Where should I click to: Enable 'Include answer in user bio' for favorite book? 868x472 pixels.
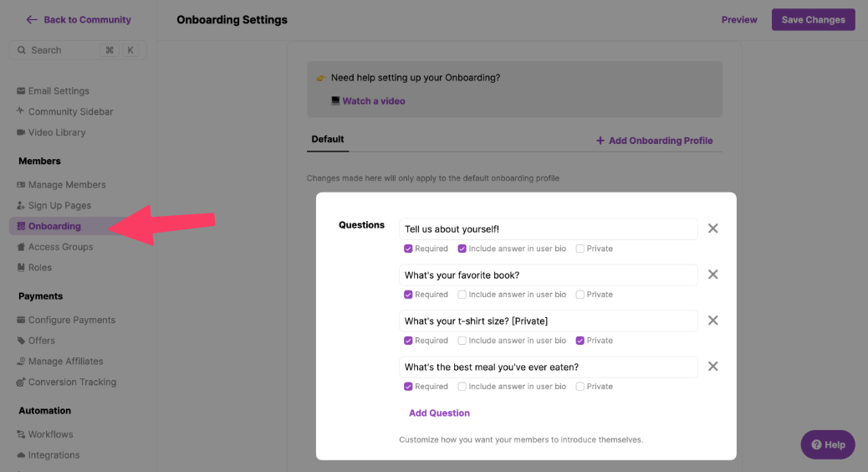tap(462, 295)
